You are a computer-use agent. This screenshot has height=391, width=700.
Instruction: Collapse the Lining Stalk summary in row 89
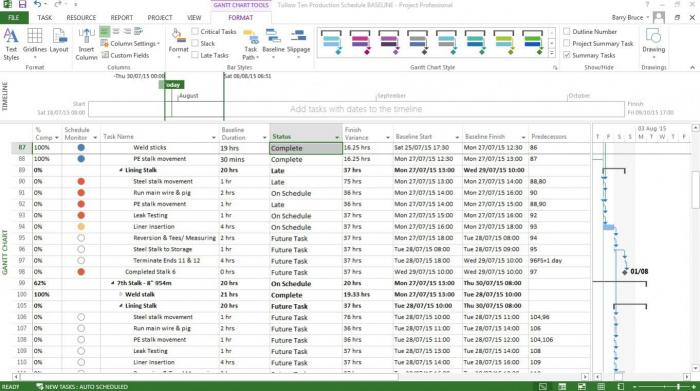click(121, 170)
